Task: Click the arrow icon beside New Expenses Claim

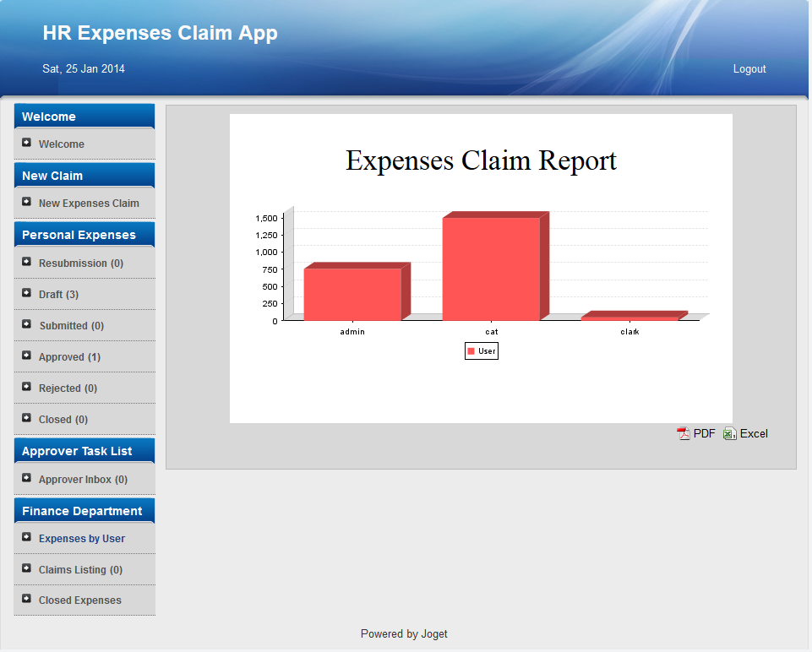Action: click(x=26, y=202)
